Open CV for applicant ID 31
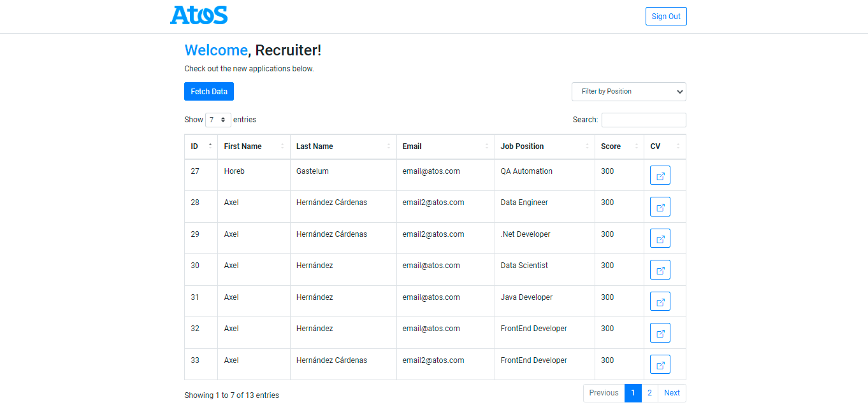Image resolution: width=868 pixels, height=412 pixels. pyautogui.click(x=660, y=301)
